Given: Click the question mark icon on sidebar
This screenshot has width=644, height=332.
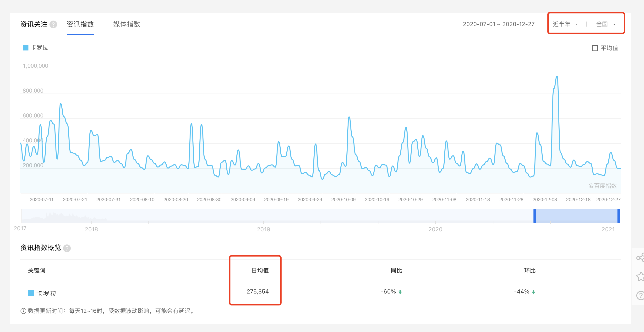Looking at the screenshot, I should [x=640, y=295].
